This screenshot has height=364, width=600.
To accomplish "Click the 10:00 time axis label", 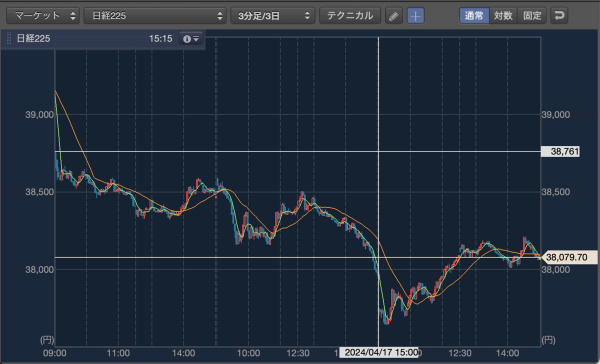I will pos(249,353).
